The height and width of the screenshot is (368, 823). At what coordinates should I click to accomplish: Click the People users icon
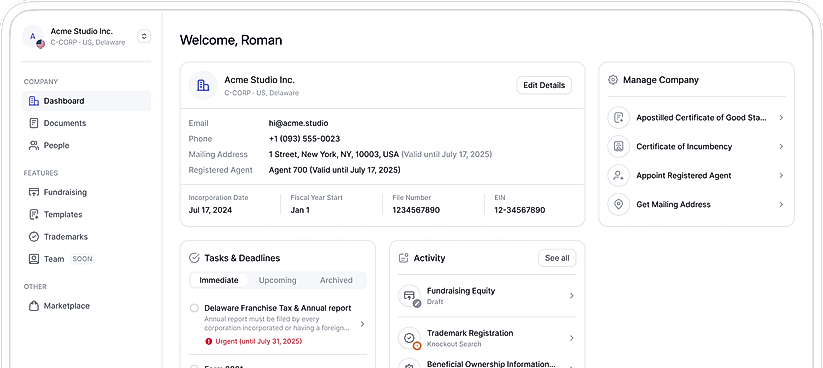[x=34, y=145]
